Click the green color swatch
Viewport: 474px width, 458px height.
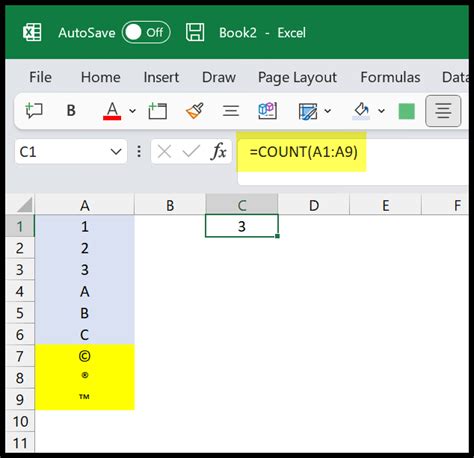pos(407,111)
